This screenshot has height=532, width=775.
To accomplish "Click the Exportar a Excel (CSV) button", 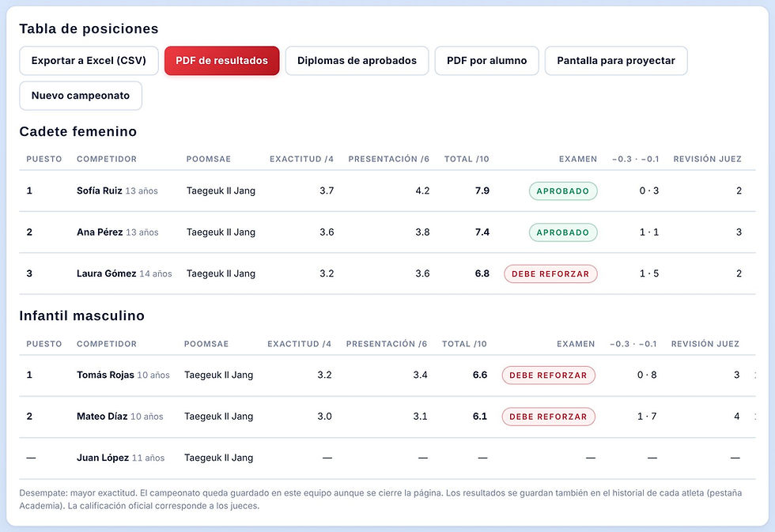I will (x=89, y=61).
